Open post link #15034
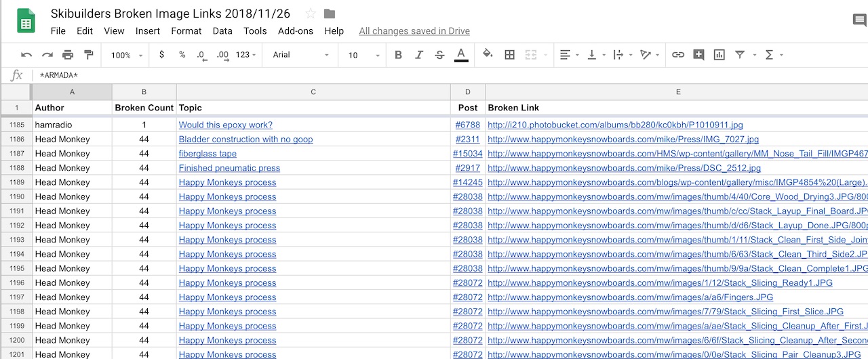 (468, 153)
